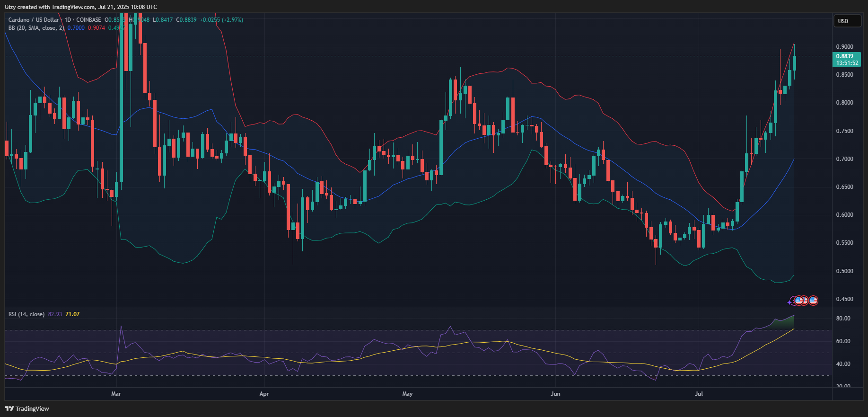The width and height of the screenshot is (868, 417).
Task: Click the blue BB basis value 0.7000 in the legend
Action: [76, 28]
